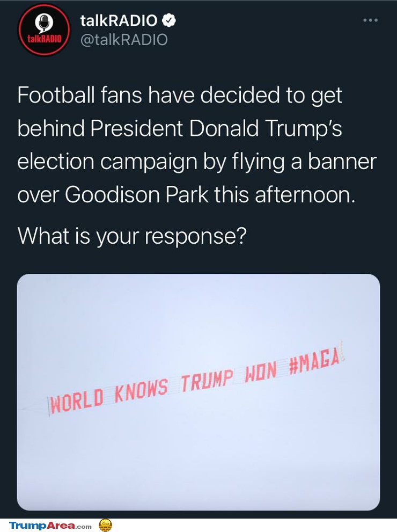Click the 'Goodison Park' text in the tweet
The height and width of the screenshot is (532, 397).
[x=137, y=195]
